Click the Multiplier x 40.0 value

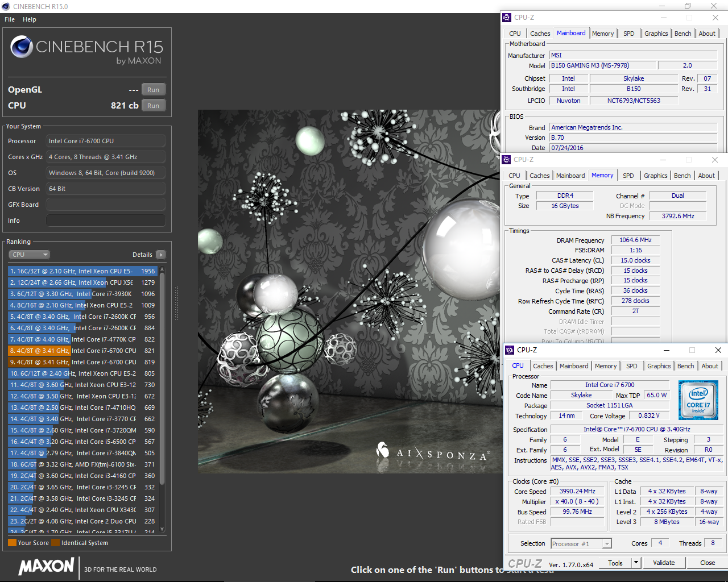(577, 502)
